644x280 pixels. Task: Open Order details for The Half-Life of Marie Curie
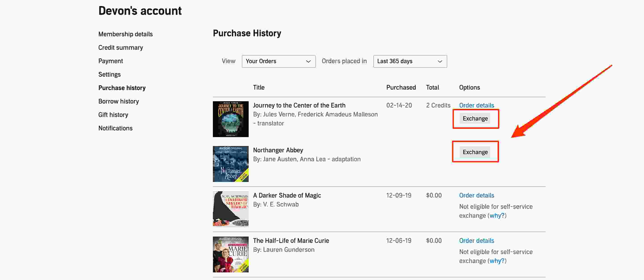point(477,241)
